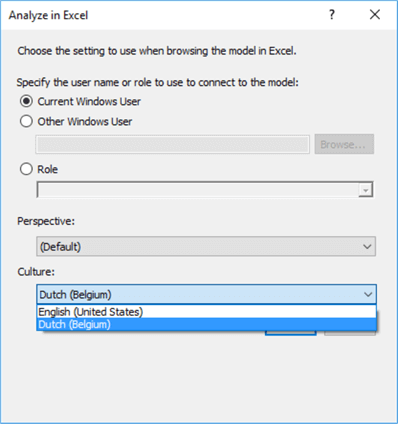Click the (Default) perspective field
398x424 pixels.
(x=206, y=247)
